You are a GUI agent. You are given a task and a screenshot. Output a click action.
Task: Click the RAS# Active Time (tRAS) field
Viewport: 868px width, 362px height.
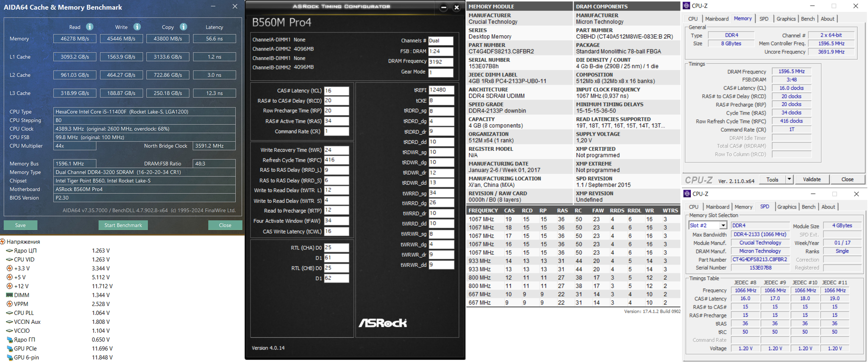pos(337,121)
